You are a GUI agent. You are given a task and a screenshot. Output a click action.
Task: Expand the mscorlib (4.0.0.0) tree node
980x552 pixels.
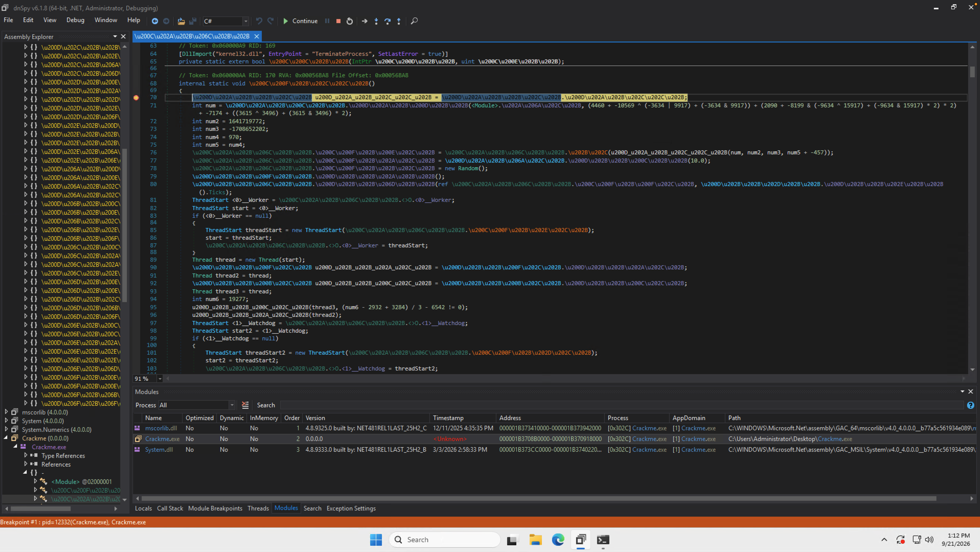pos(6,412)
